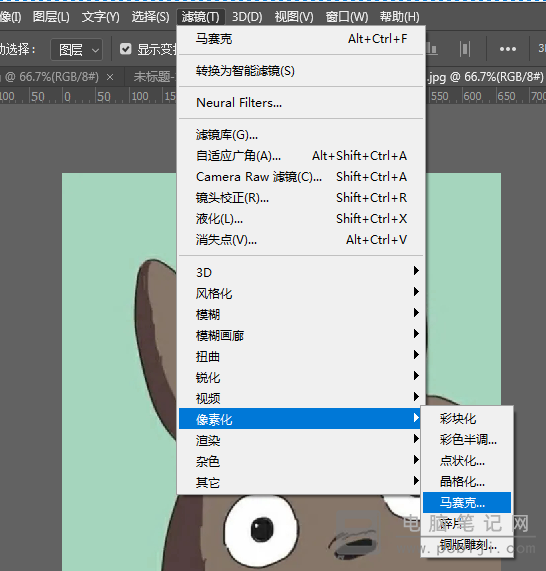The image size is (546, 571).
Task: Expand the 渲染 submenu
Action: coord(299,440)
